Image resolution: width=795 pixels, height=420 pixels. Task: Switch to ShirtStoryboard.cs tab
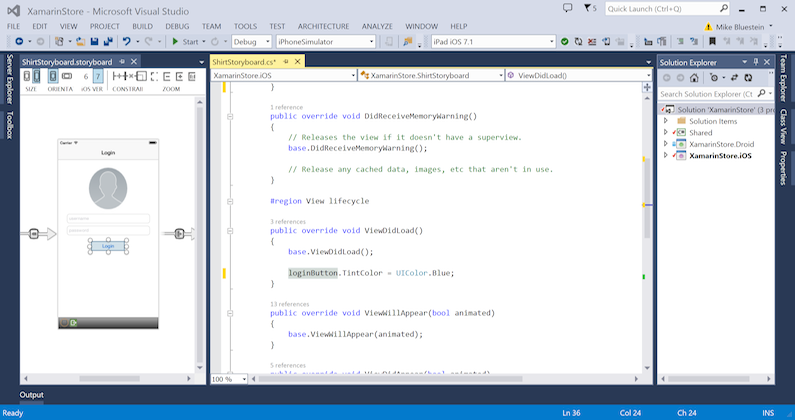244,62
